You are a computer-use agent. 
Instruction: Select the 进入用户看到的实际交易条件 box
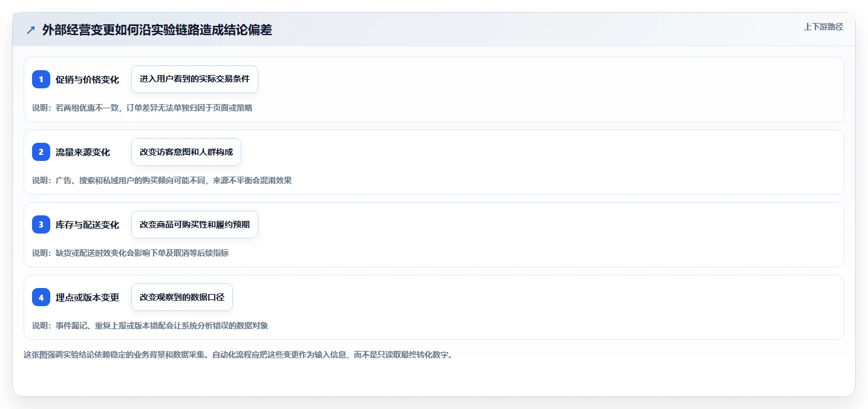click(195, 79)
